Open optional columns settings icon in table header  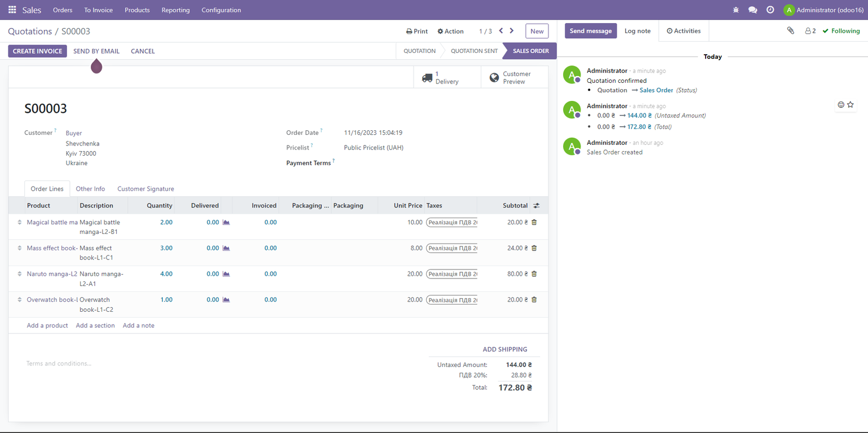click(536, 206)
